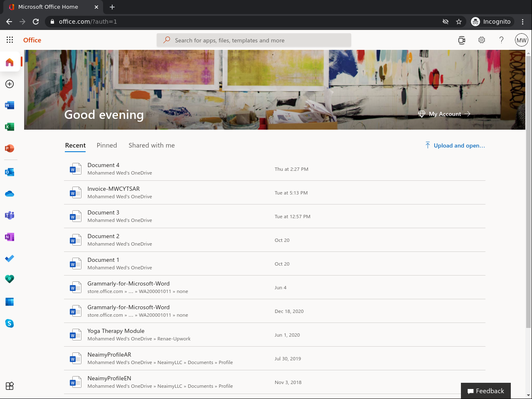Viewport: 532px width, 399px height.
Task: Open Word from the sidebar
Action: pyautogui.click(x=10, y=105)
